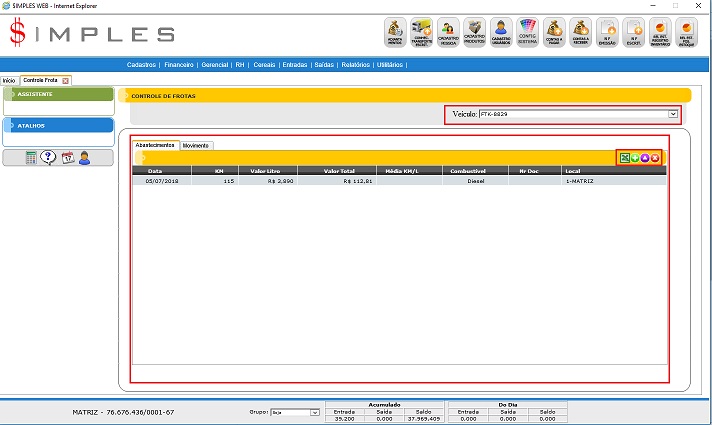The image size is (712, 425).
Task: Open Contas a Pagar icon
Action: point(555,32)
